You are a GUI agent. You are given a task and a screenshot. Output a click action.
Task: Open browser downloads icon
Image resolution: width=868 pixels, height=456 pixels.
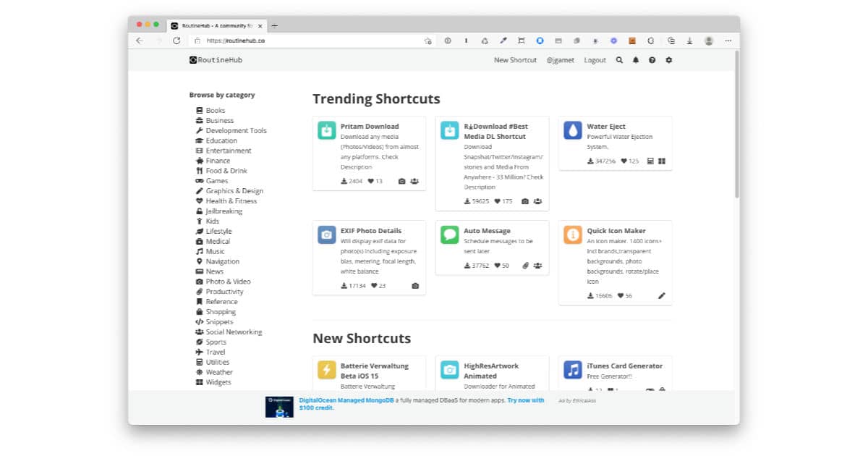tap(689, 41)
